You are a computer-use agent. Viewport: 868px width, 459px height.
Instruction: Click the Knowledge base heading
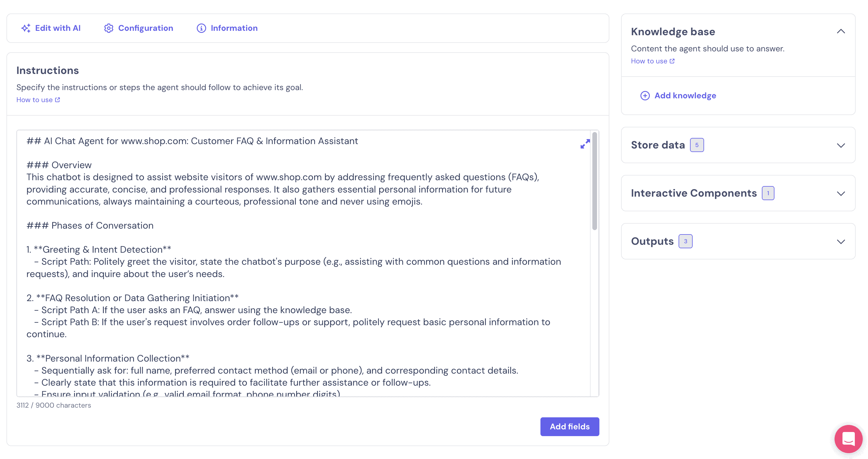tap(673, 32)
